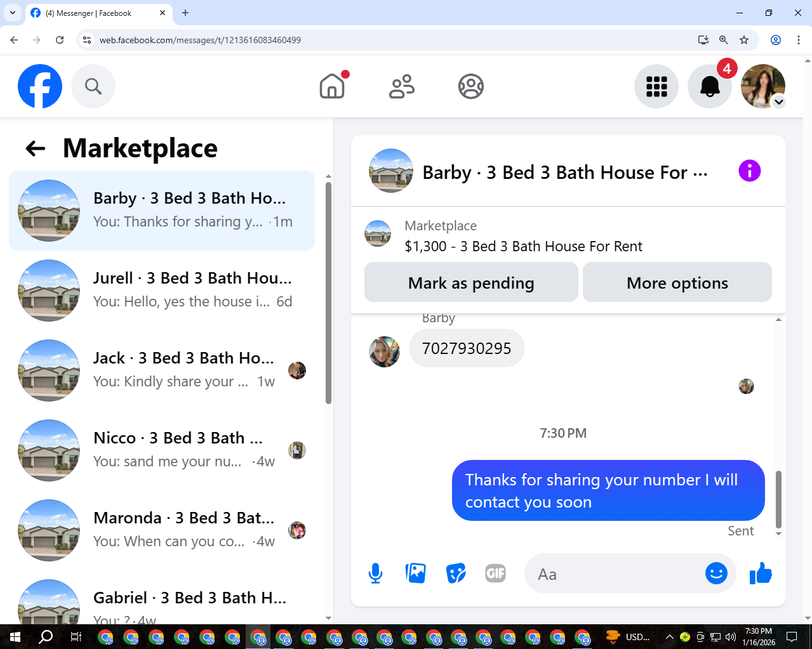Click the browser back arrow
The image size is (812, 649).
pos(14,40)
